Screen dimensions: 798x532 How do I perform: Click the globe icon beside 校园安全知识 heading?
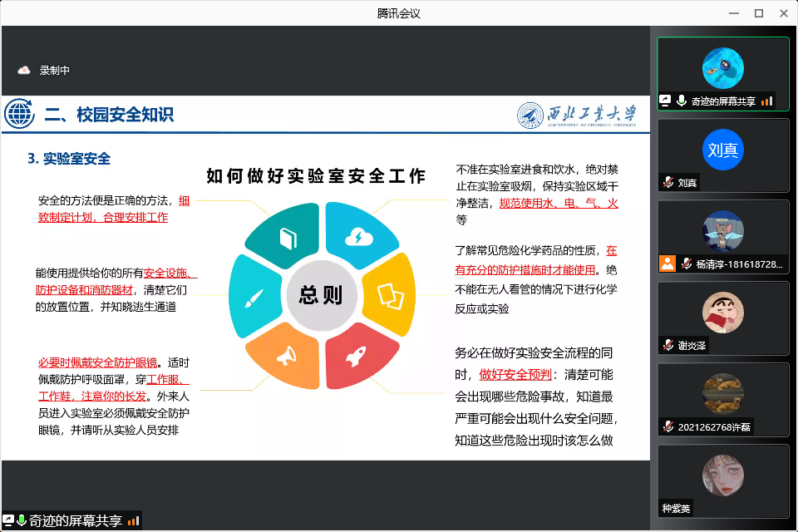point(20,114)
